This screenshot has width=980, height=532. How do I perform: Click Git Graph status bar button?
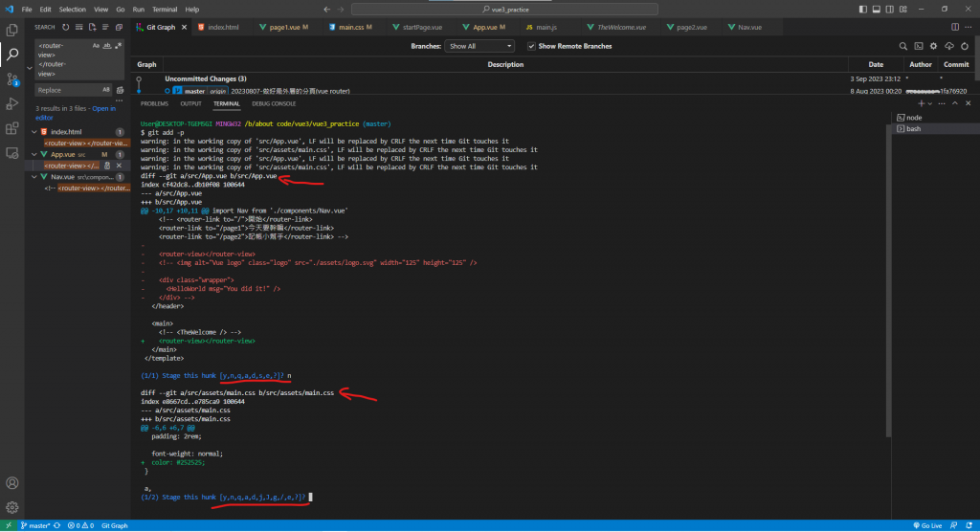click(x=115, y=525)
